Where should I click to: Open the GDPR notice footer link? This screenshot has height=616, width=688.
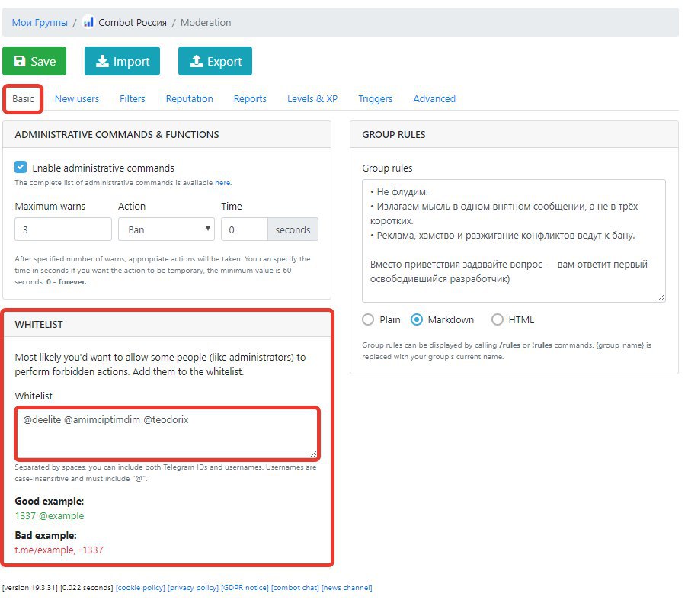pos(245,588)
